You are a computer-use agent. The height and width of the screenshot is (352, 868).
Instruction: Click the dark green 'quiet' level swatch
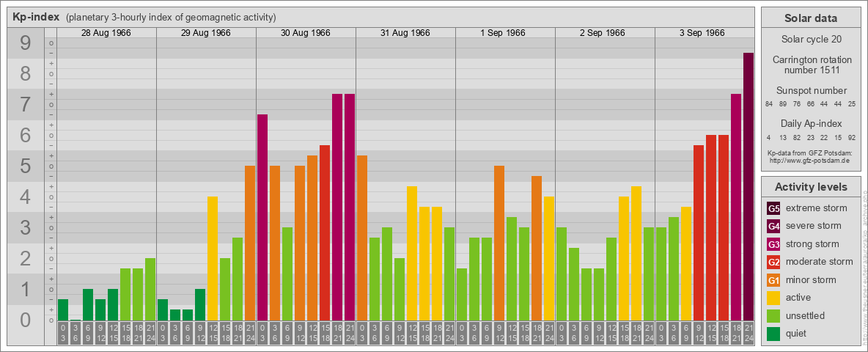coord(773,334)
